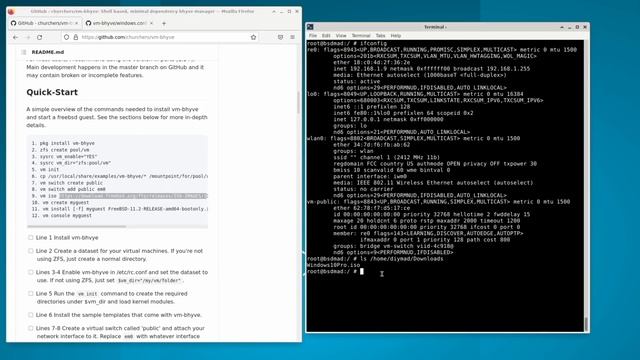Click the README.md list outline icon
640x360 pixels.
point(24,52)
